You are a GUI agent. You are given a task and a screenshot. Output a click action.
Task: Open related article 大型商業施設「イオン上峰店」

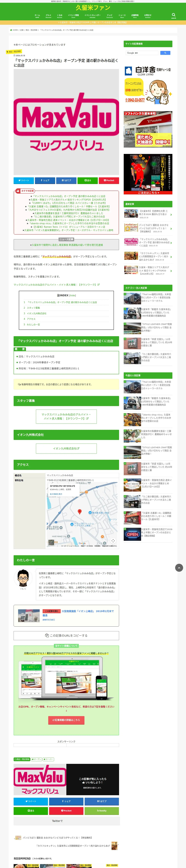pyautogui.click(x=66, y=615)
